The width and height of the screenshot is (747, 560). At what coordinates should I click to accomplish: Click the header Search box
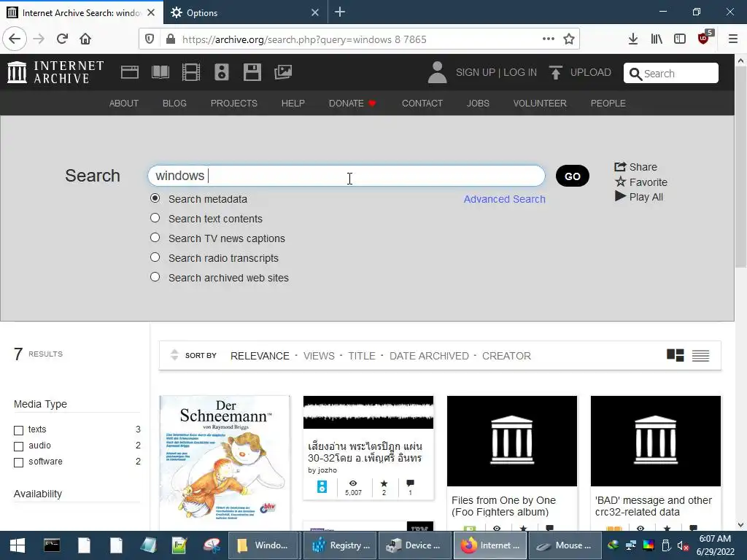[671, 74]
